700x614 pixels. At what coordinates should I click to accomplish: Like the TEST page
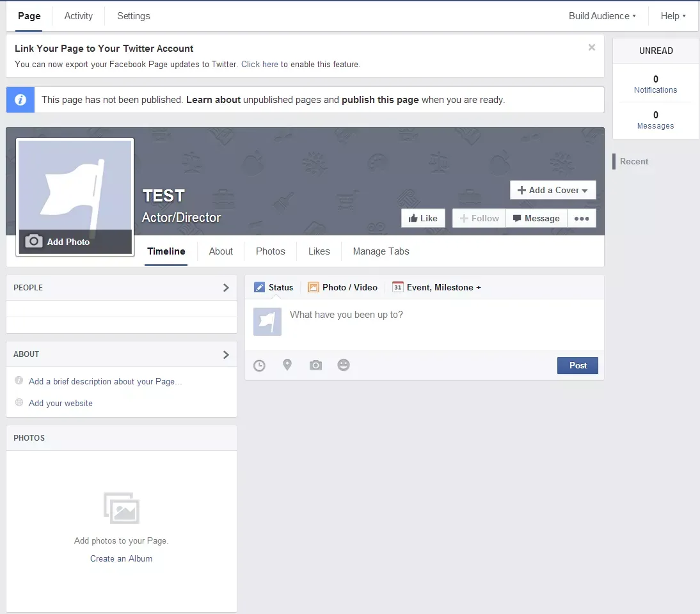tap(423, 217)
